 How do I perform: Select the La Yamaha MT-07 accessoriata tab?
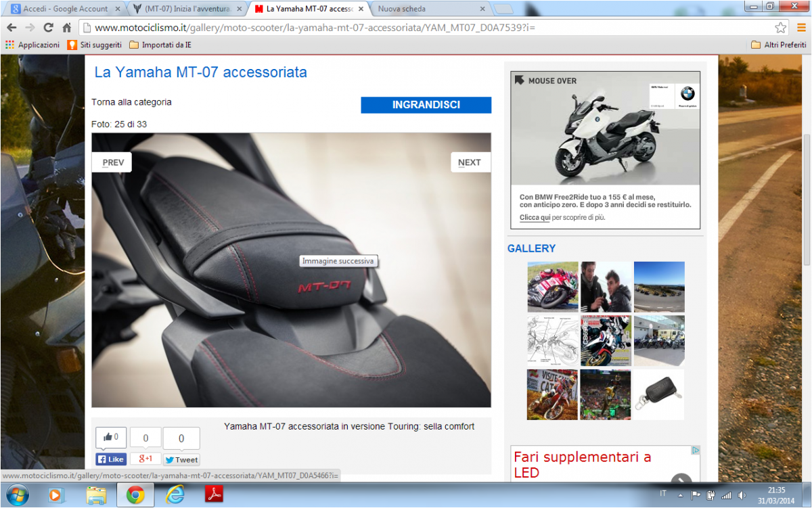point(311,9)
